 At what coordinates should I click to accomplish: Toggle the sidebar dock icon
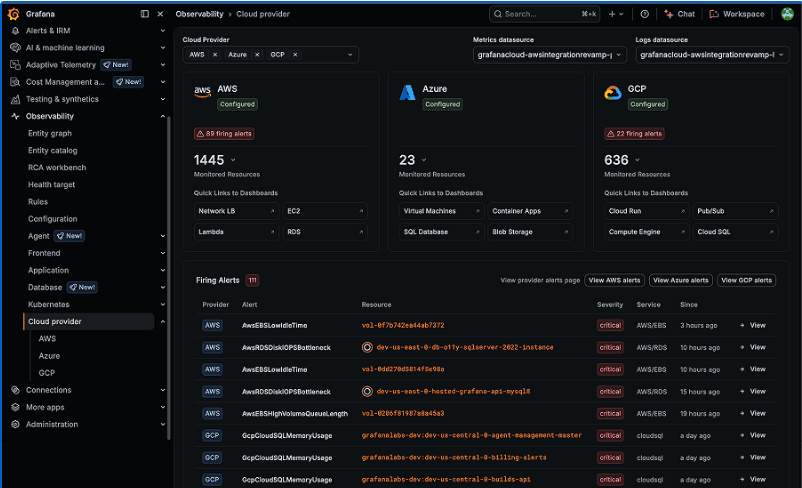[x=145, y=14]
